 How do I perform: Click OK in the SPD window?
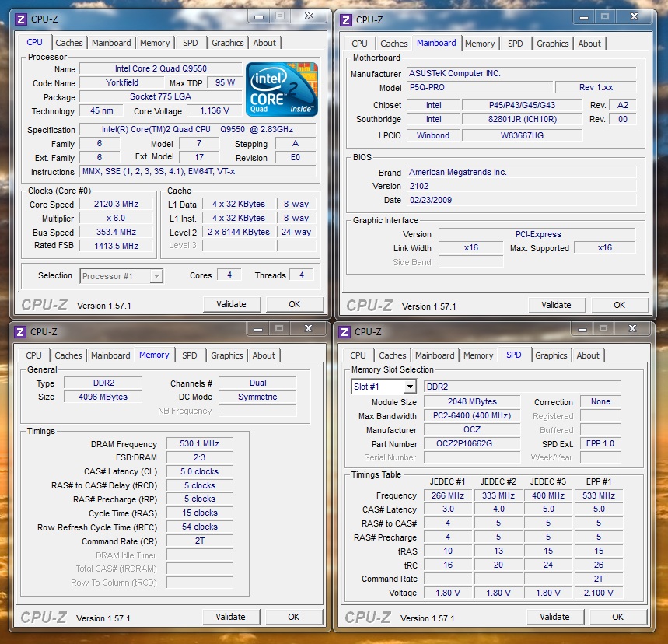click(x=617, y=617)
